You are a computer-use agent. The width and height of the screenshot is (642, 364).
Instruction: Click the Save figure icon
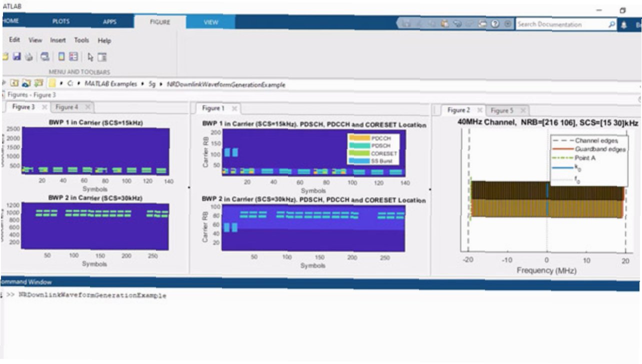17,56
